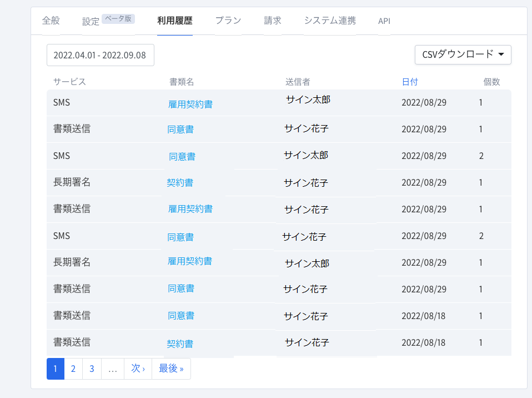
Task: Click the 個数 column header
Action: (x=491, y=82)
